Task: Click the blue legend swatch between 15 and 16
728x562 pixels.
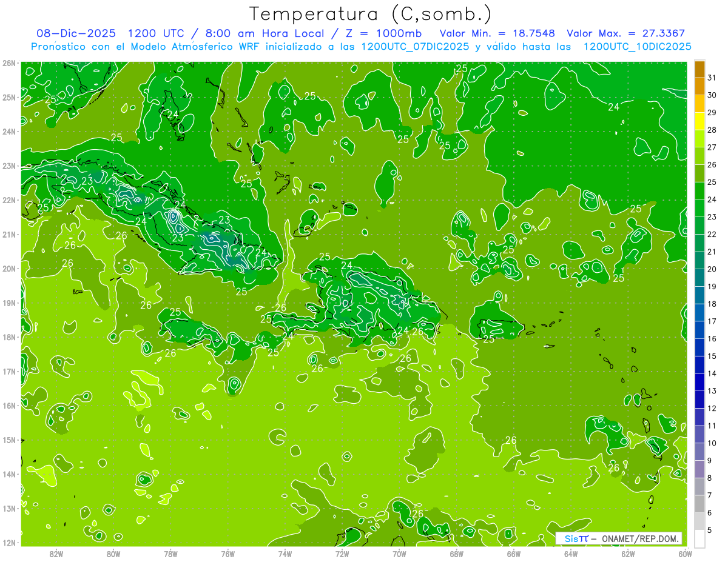Action: coord(699,348)
